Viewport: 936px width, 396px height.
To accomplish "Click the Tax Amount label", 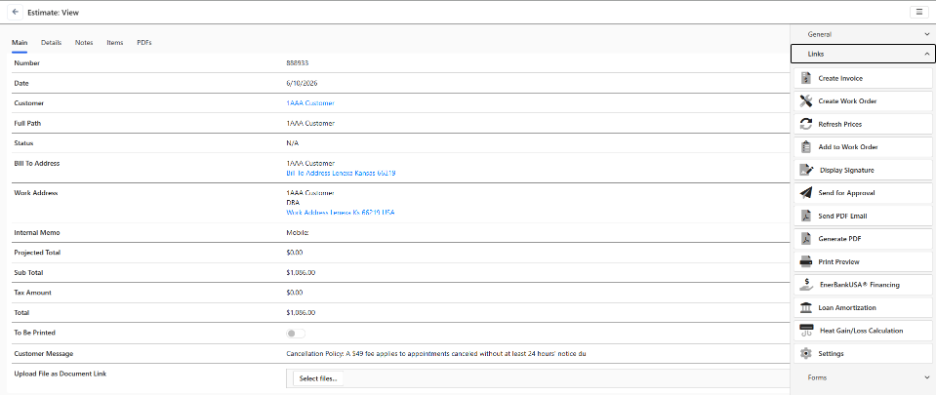I will pos(33,293).
